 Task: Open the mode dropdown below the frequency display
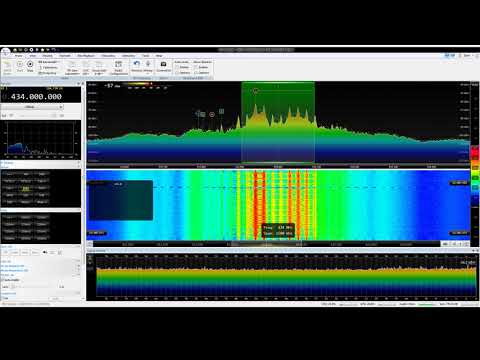click(32, 107)
